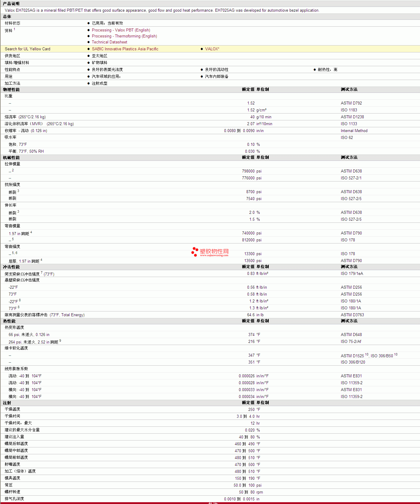Click the 良好的流动性 feature entry
The height and width of the screenshot is (504, 420).
[217, 69]
